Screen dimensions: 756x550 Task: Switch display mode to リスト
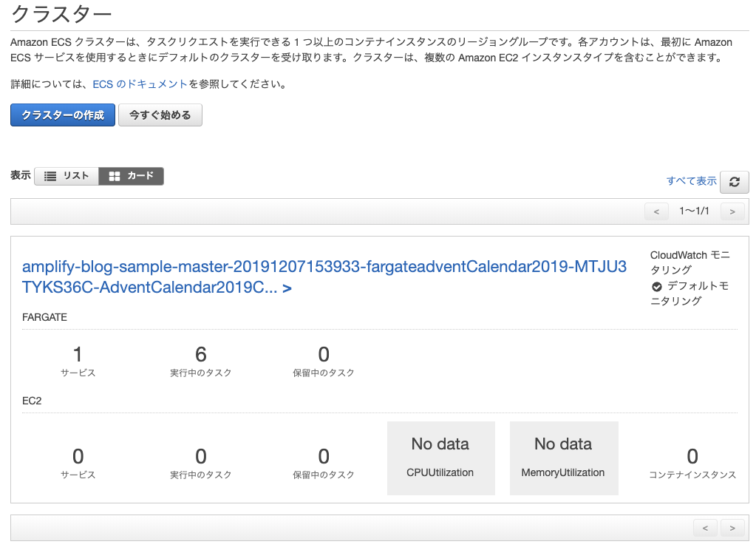click(67, 176)
